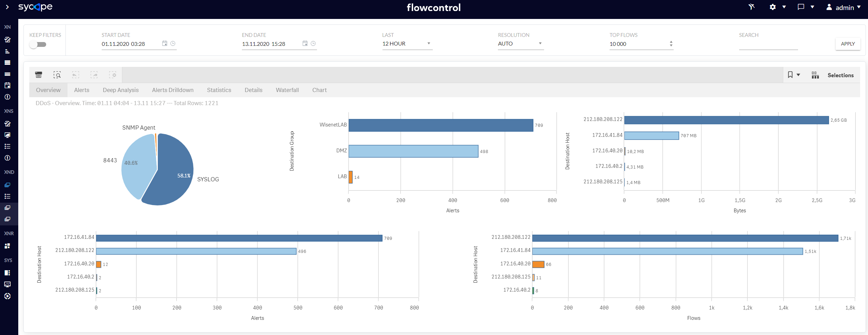The width and height of the screenshot is (868, 335).
Task: Open the edit icon under XN section
Action: point(7,40)
